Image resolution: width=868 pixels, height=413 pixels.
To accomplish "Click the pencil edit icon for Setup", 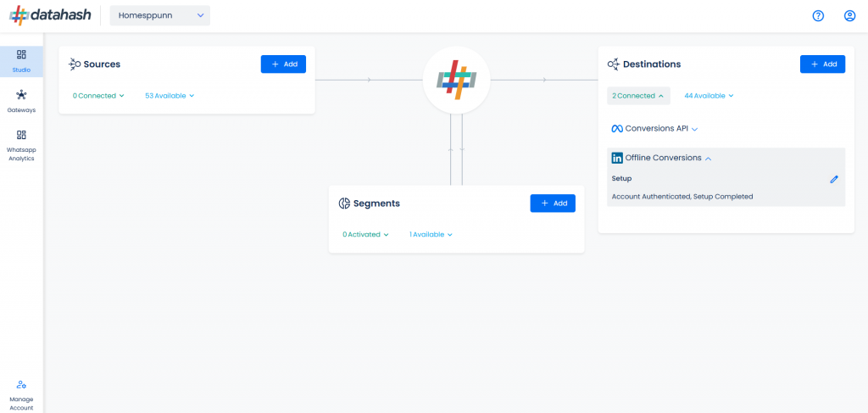I will (x=834, y=179).
